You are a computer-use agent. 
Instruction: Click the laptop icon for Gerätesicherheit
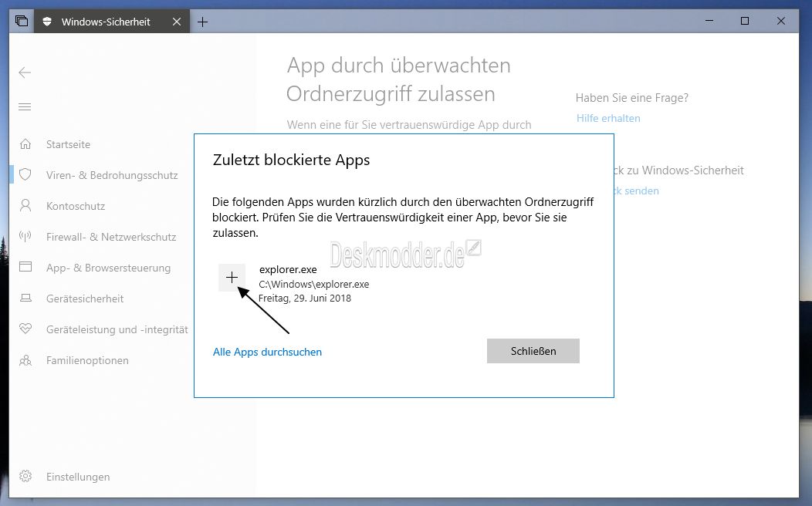(x=25, y=298)
